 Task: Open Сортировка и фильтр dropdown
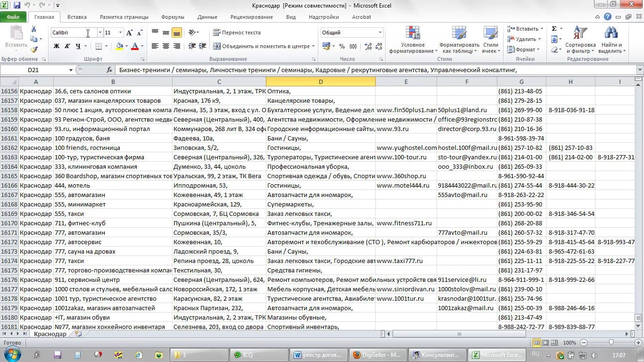click(581, 40)
